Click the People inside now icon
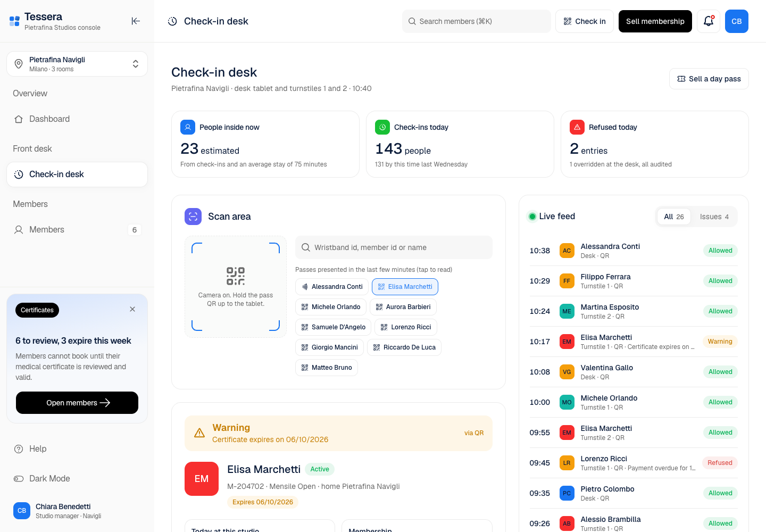Screen dimensions: 766x532 tap(188, 127)
